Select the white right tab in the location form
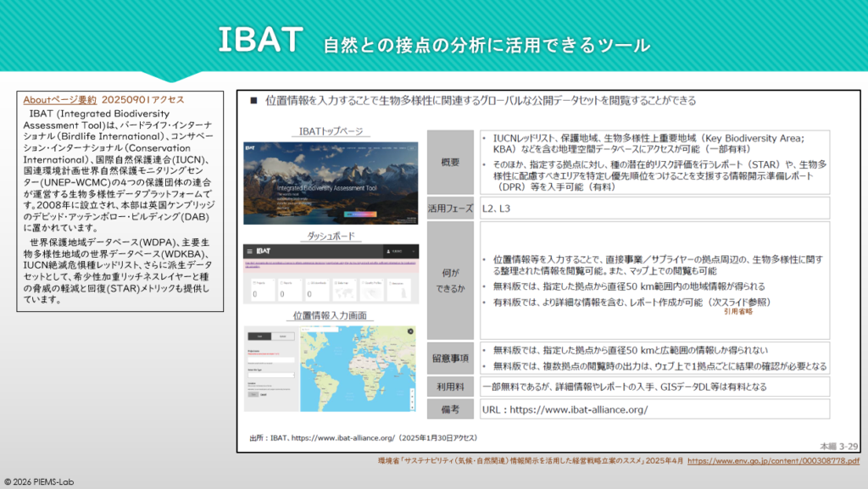This screenshot has height=489, width=868. [x=282, y=336]
